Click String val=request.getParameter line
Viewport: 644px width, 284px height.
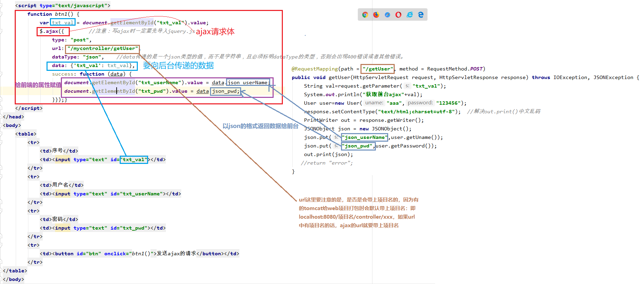(x=375, y=86)
